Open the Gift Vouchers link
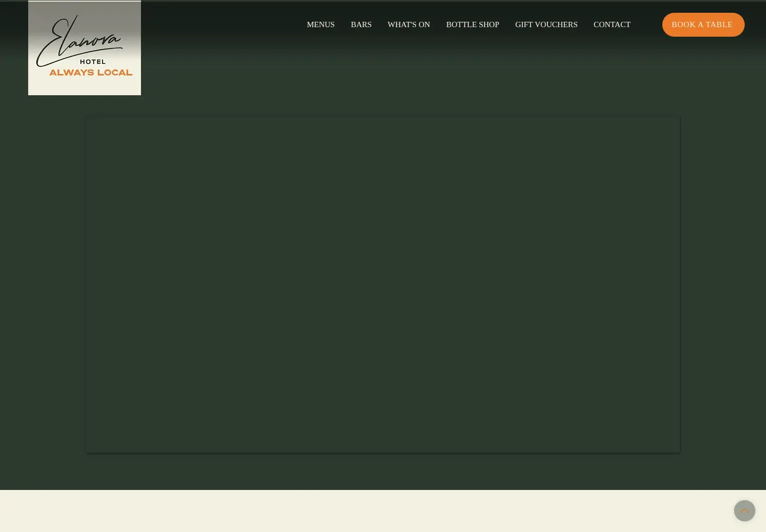The width and height of the screenshot is (766, 532). [x=546, y=24]
